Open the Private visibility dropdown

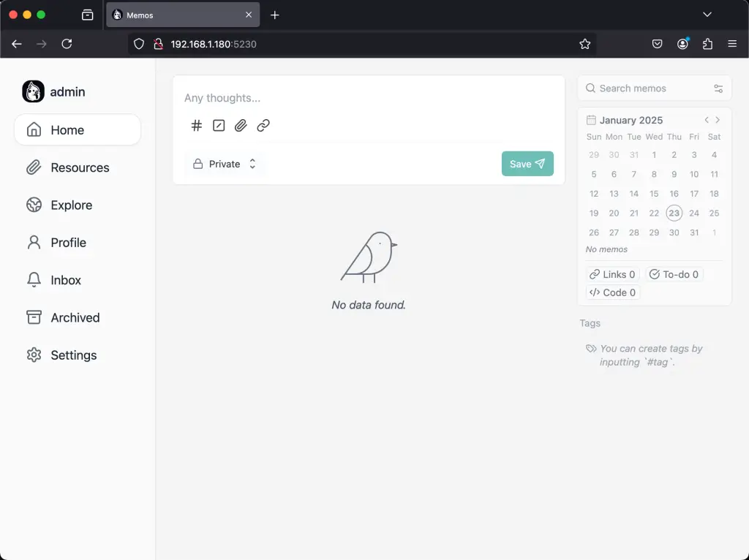tap(225, 164)
